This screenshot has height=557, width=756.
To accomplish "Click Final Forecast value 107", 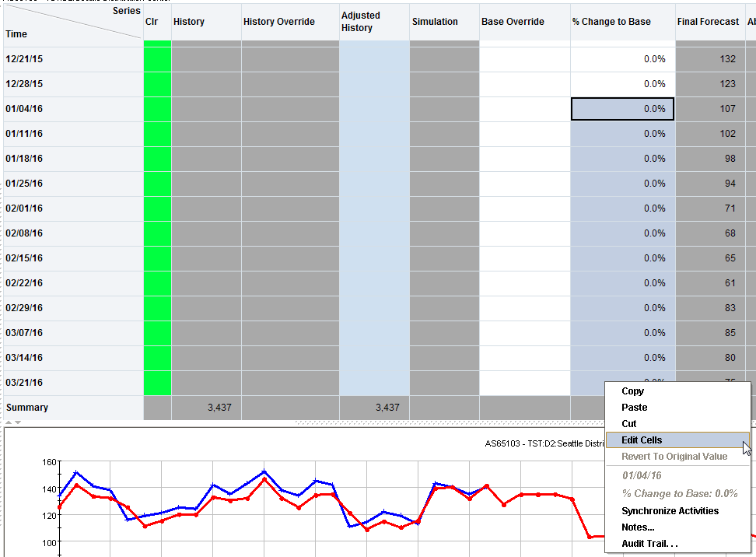I will pos(710,109).
